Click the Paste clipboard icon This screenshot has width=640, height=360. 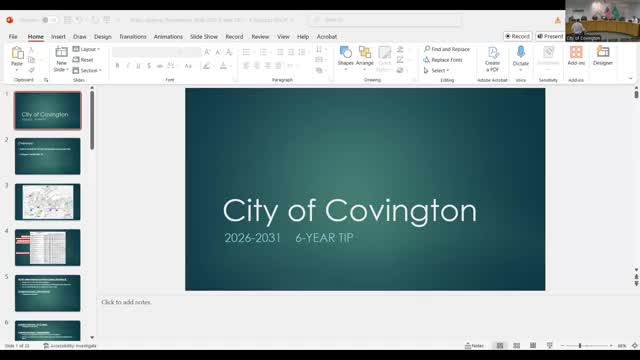click(x=17, y=53)
